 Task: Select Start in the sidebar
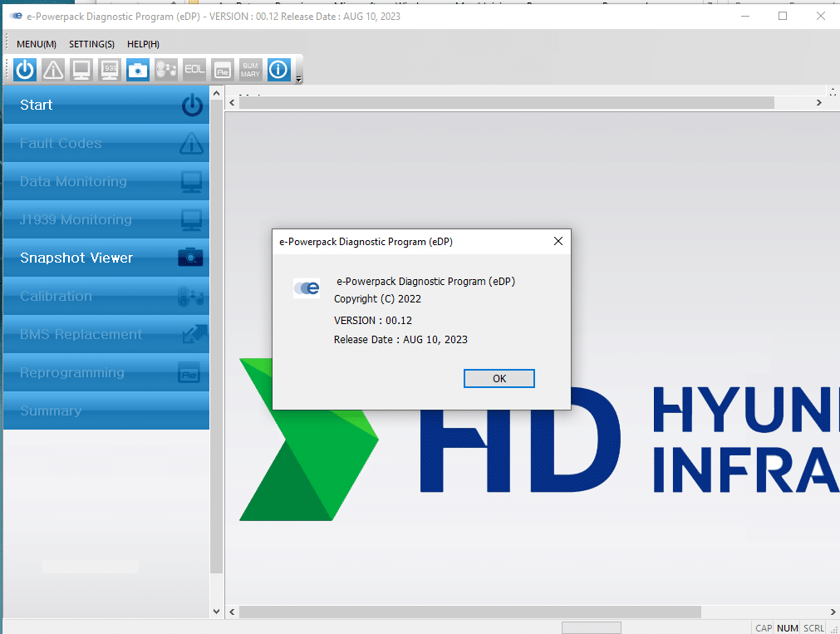click(106, 106)
